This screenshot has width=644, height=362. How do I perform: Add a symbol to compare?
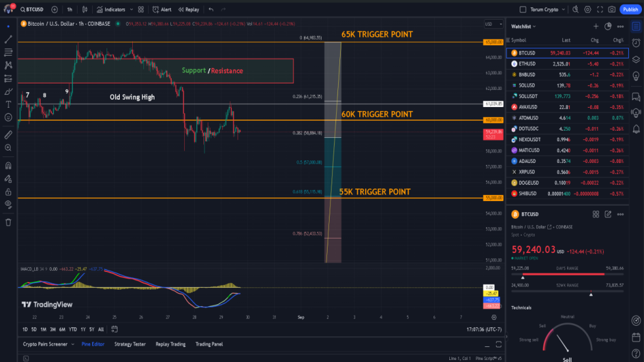pyautogui.click(x=55, y=9)
